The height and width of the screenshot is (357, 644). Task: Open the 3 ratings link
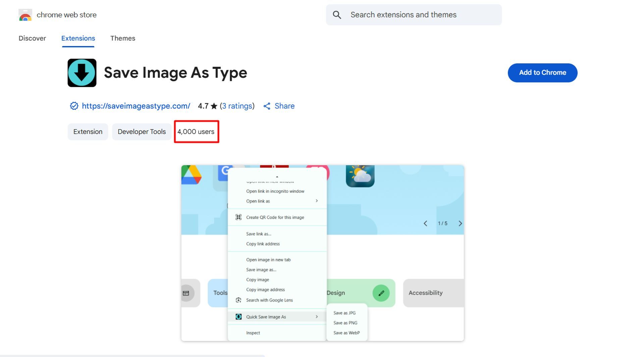click(237, 106)
